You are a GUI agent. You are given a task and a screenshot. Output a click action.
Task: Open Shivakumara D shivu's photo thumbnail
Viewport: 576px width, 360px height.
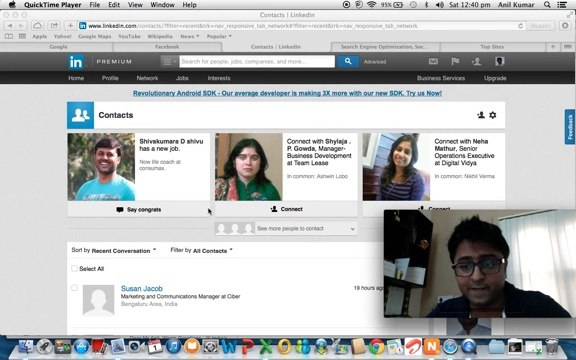pos(101,167)
